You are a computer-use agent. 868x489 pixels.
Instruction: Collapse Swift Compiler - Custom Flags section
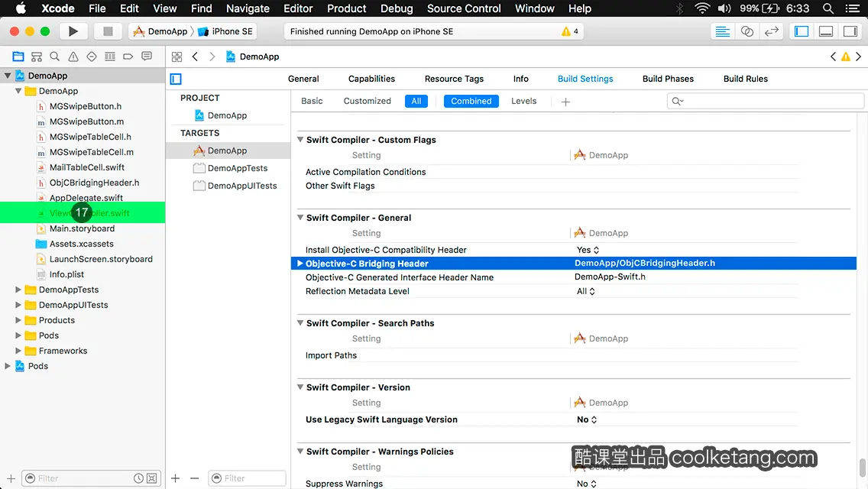point(300,140)
